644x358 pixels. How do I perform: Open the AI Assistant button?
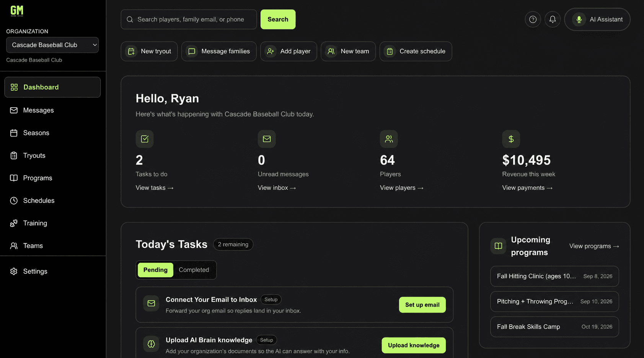[597, 20]
